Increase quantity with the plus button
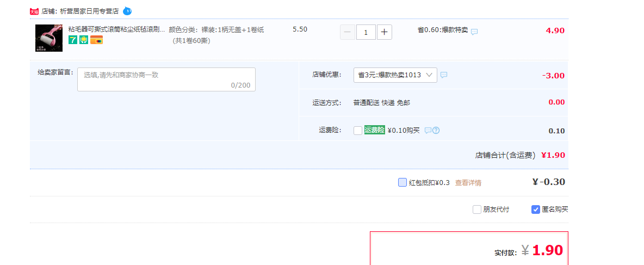 385,32
